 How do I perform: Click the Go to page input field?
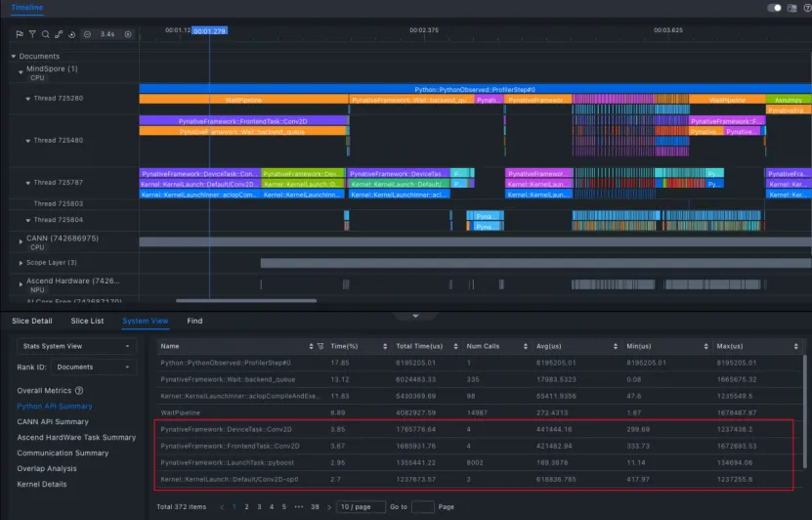(x=423, y=507)
